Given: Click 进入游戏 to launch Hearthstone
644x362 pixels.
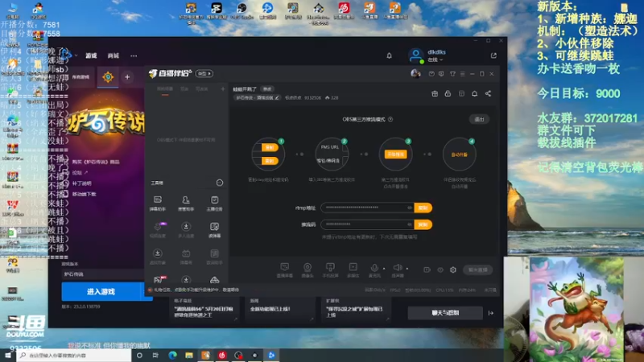Looking at the screenshot, I should click(x=101, y=291).
